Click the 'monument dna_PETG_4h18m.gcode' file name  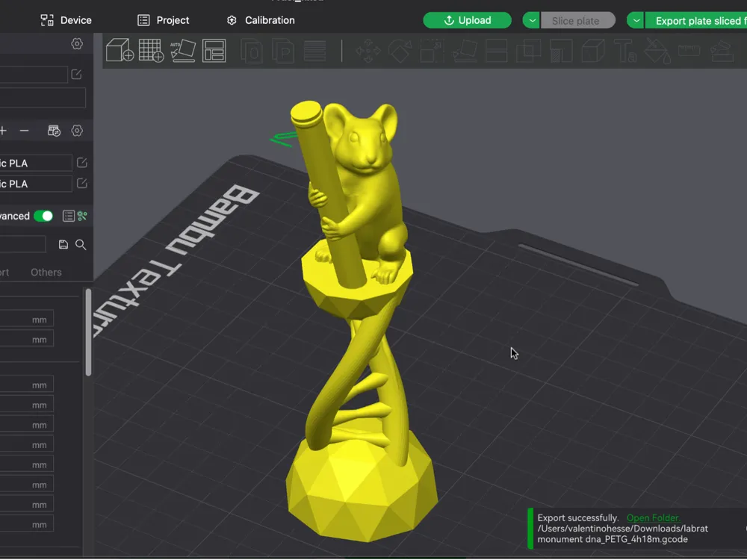click(613, 540)
